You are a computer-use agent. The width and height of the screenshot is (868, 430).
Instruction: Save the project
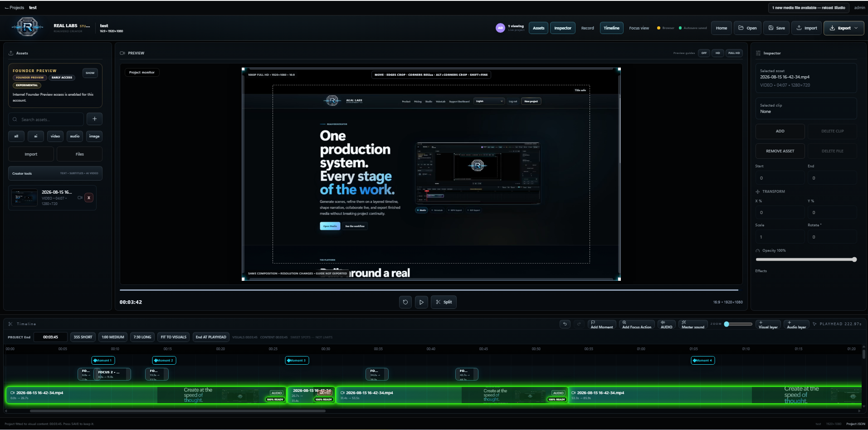[x=776, y=28]
